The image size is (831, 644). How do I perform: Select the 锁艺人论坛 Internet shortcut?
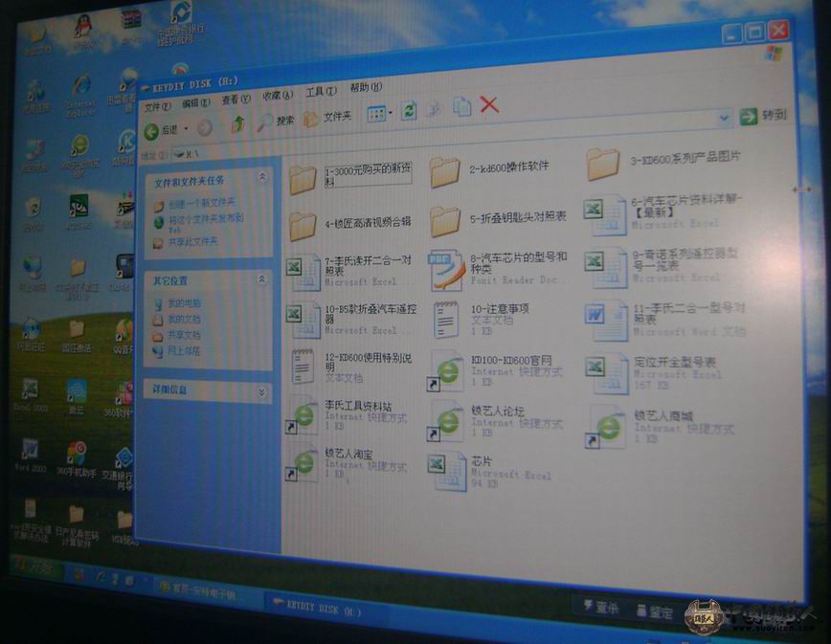pyautogui.click(x=496, y=422)
